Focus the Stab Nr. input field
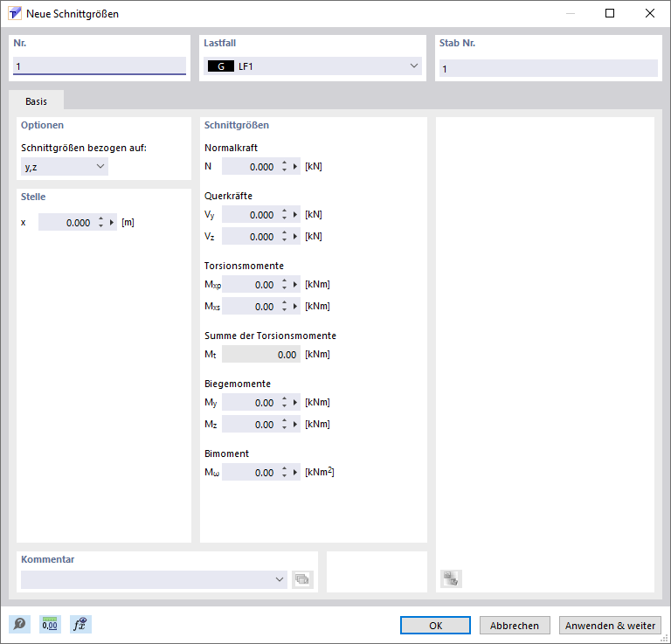671x644 pixels. (548, 68)
